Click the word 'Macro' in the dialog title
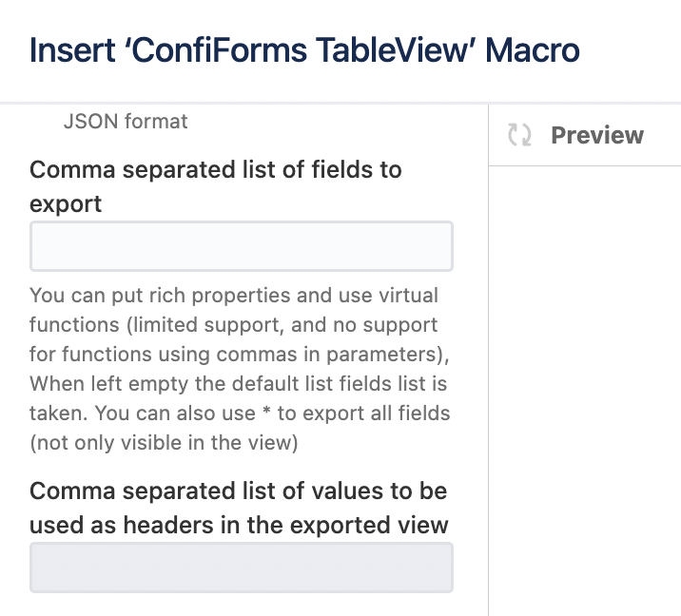 (x=533, y=50)
